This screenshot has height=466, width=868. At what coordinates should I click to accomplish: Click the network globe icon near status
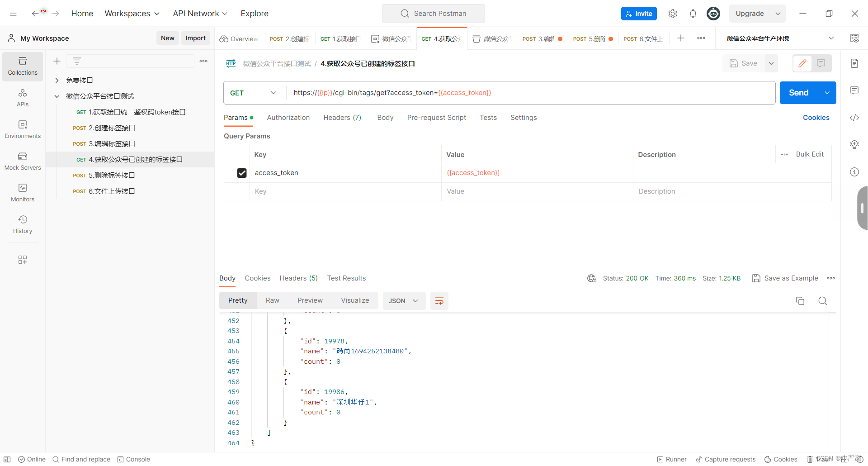coord(592,278)
